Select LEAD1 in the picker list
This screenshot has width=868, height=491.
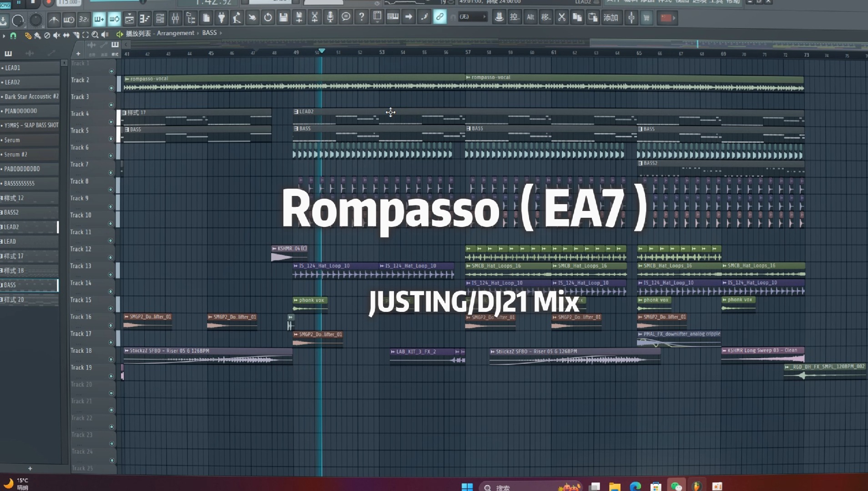(30, 68)
